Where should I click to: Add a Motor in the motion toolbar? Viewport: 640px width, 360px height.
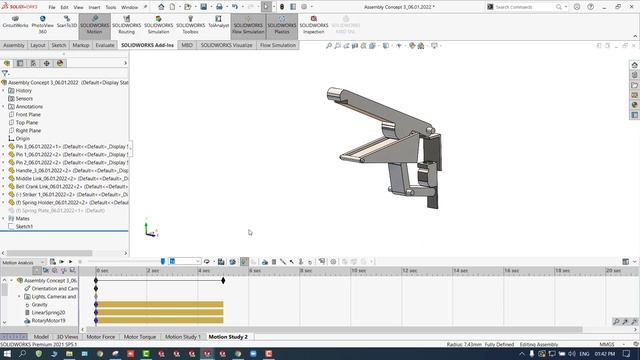point(265,262)
